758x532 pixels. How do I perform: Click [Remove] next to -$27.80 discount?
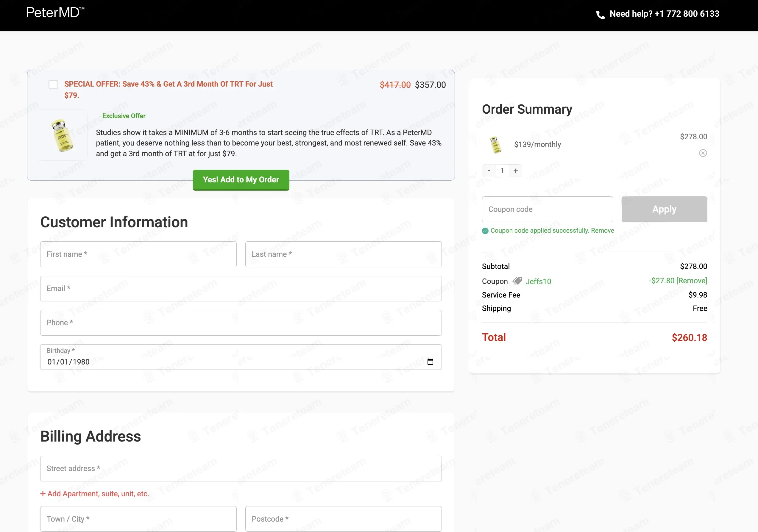point(692,281)
